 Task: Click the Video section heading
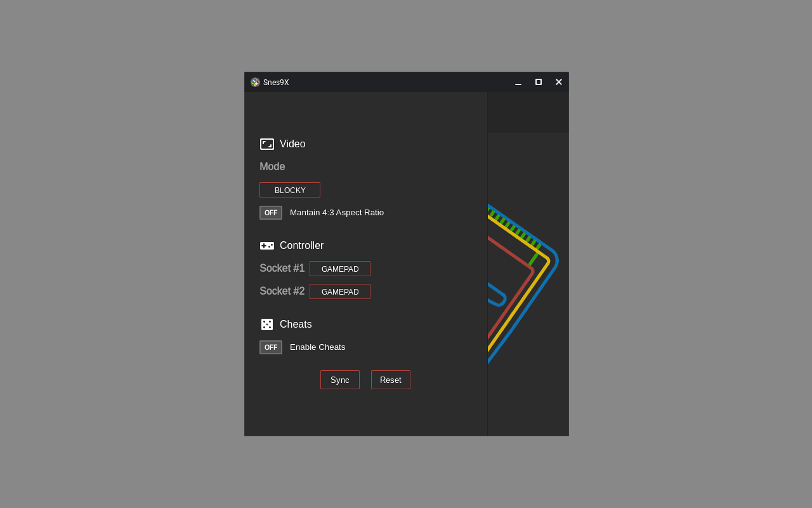coord(292,144)
